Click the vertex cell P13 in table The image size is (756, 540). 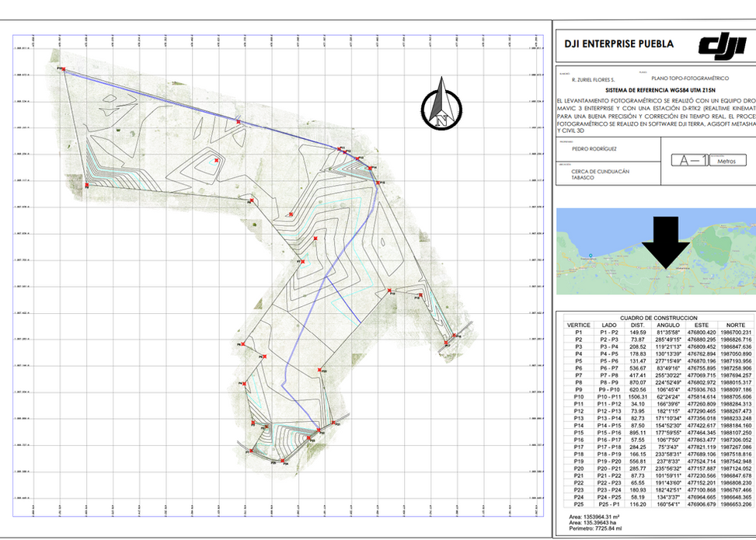click(579, 418)
